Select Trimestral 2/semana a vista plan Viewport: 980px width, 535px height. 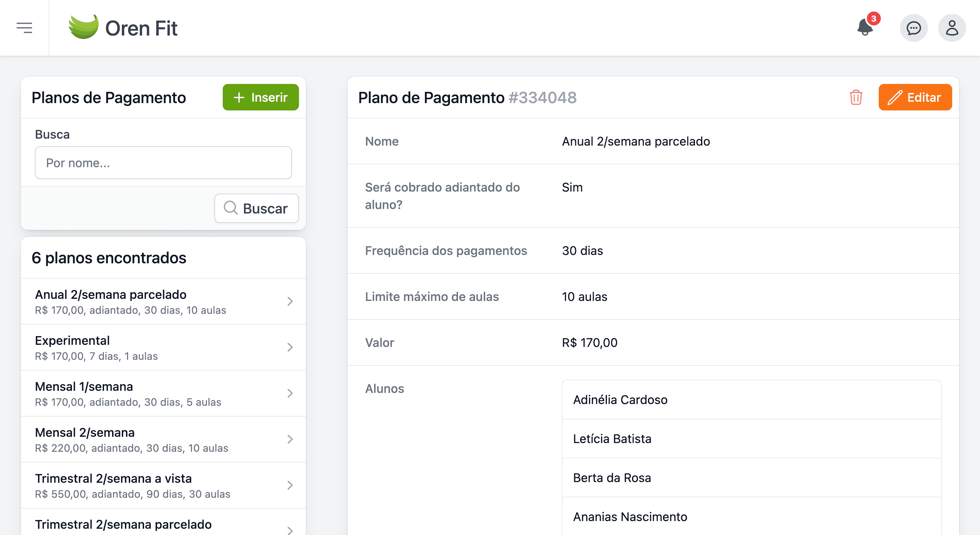[x=163, y=485]
